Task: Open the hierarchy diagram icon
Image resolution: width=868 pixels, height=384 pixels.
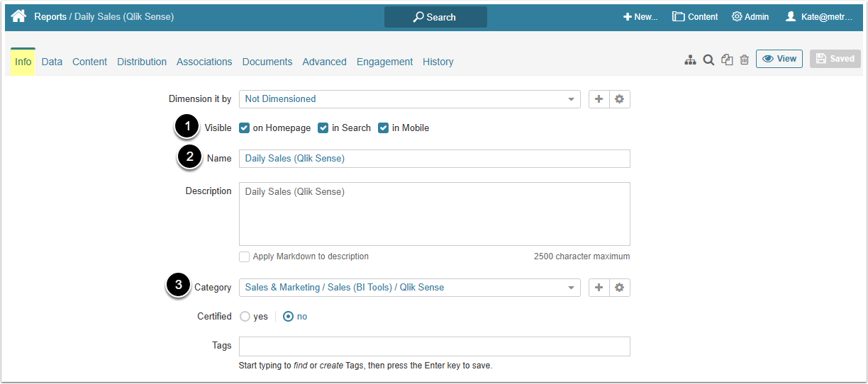Action: coord(690,60)
